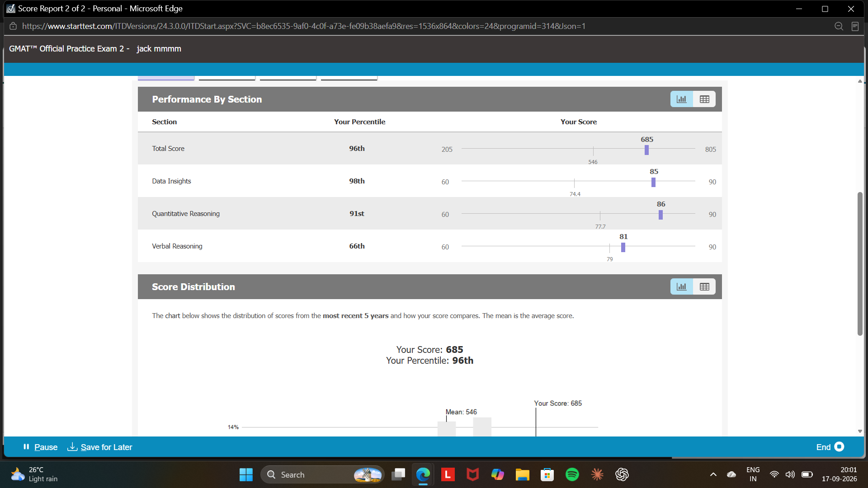Open the volume speaker tray icon
The width and height of the screenshot is (868, 488).
tap(790, 474)
